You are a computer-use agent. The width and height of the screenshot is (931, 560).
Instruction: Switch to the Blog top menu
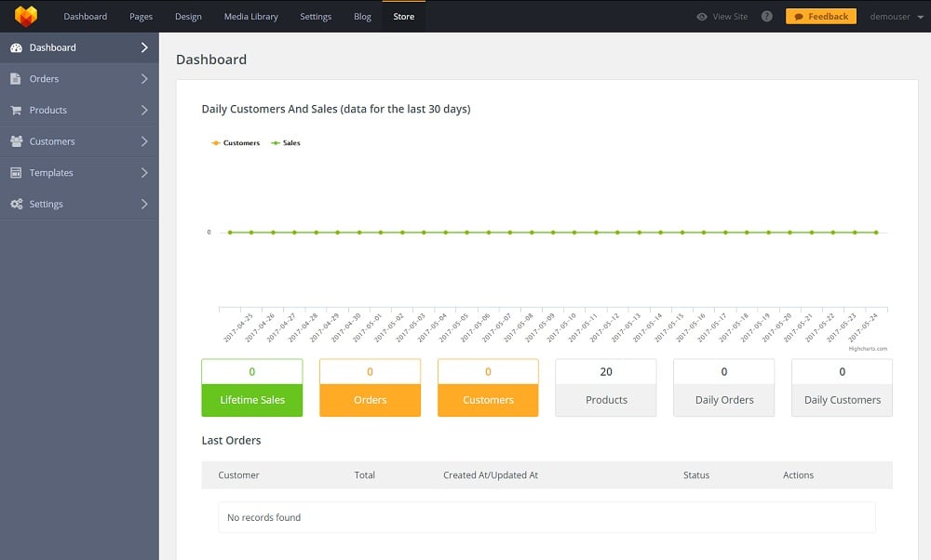click(362, 17)
